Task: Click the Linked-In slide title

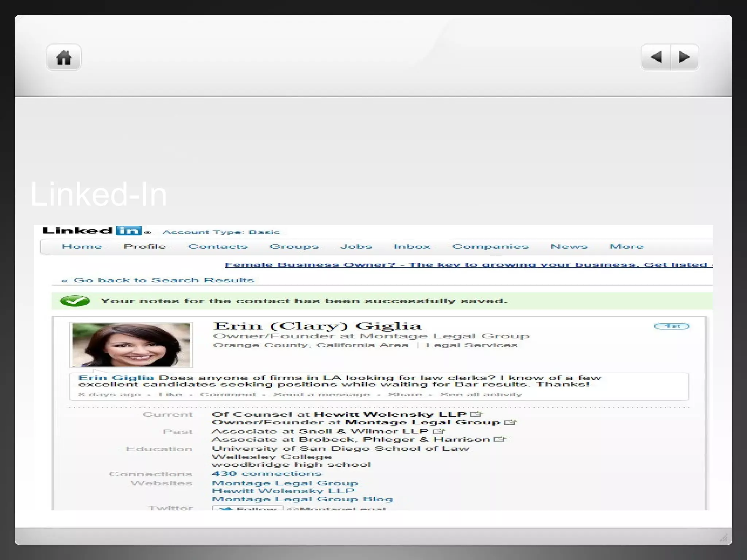Action: [x=98, y=194]
